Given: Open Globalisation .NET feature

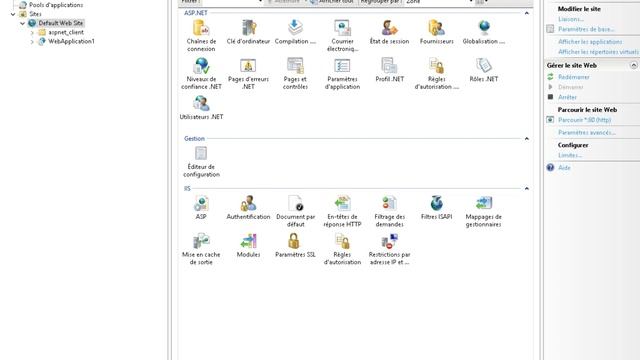Looking at the screenshot, I should coord(484,32).
